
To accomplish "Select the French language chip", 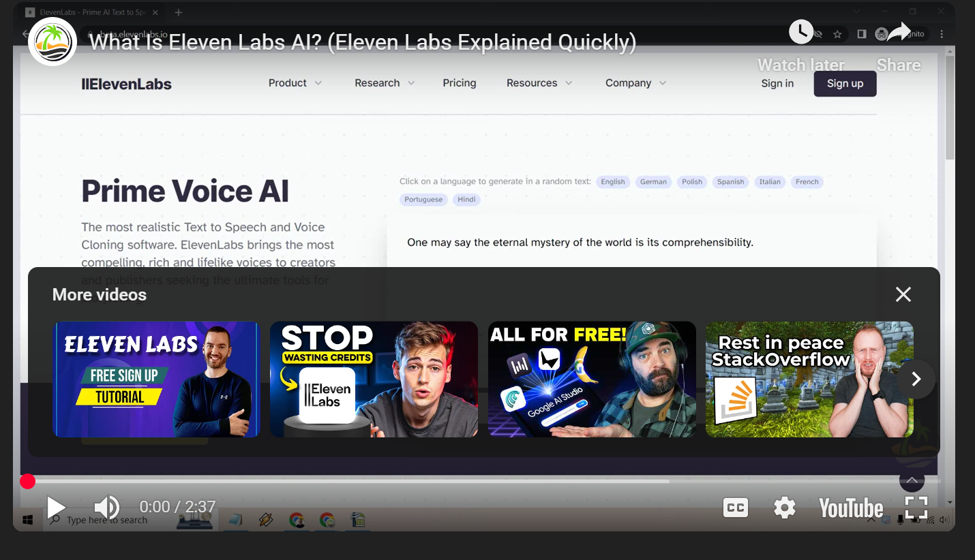I will (x=807, y=182).
